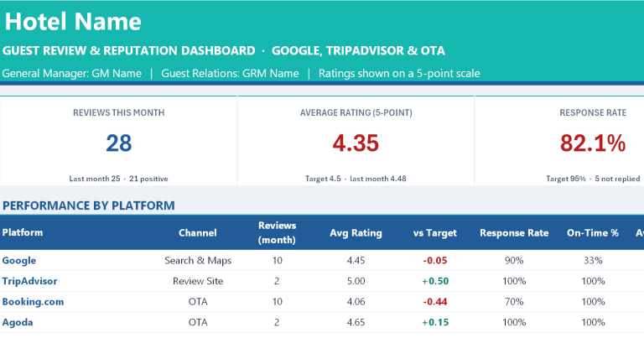Select the +0.15 vs target cell
The width and height of the screenshot is (644, 338).
coord(435,322)
